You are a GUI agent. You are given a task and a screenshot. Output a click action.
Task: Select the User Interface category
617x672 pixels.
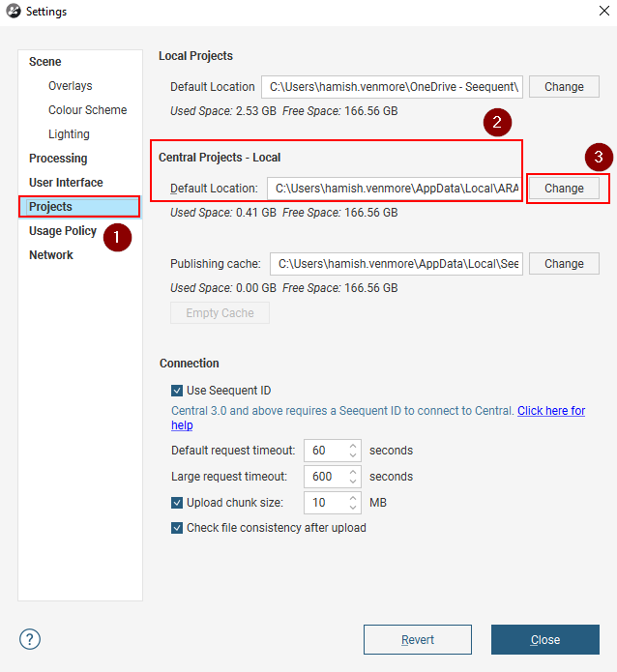[66, 182]
